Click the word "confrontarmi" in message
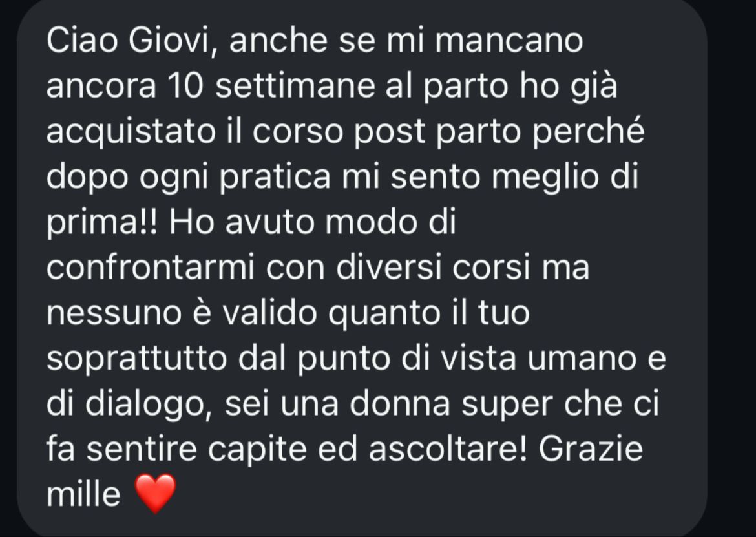756x537 pixels. 150,268
